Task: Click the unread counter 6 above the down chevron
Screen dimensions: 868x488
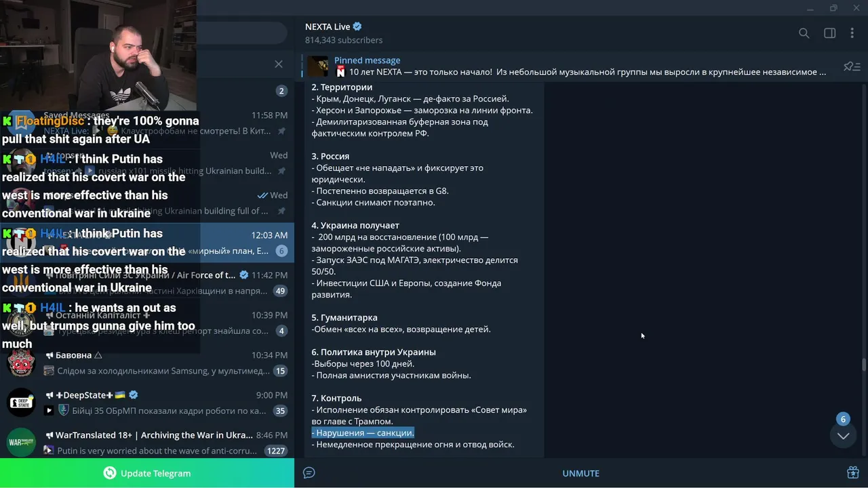Action: coord(843,419)
